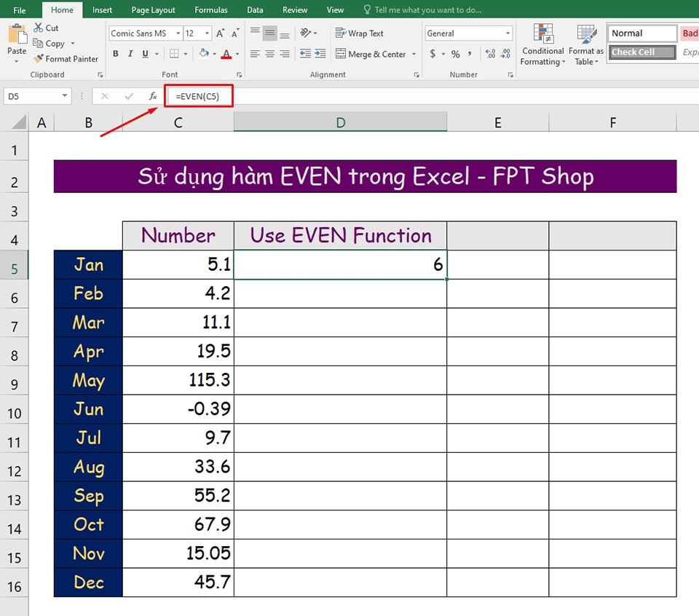Decrease decimal places
699x616 pixels.
tap(505, 54)
